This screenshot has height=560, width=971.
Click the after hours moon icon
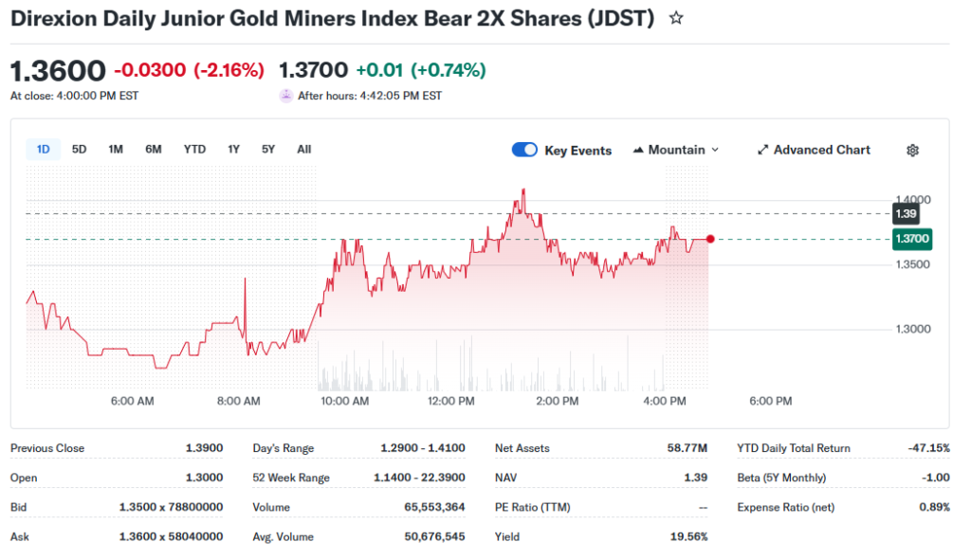286,96
